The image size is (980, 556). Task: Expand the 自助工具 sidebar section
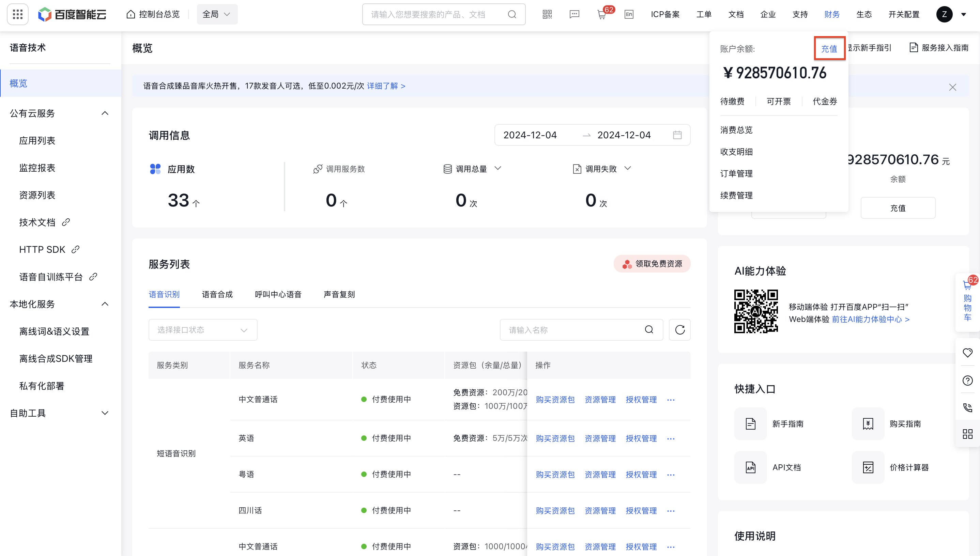coord(105,413)
